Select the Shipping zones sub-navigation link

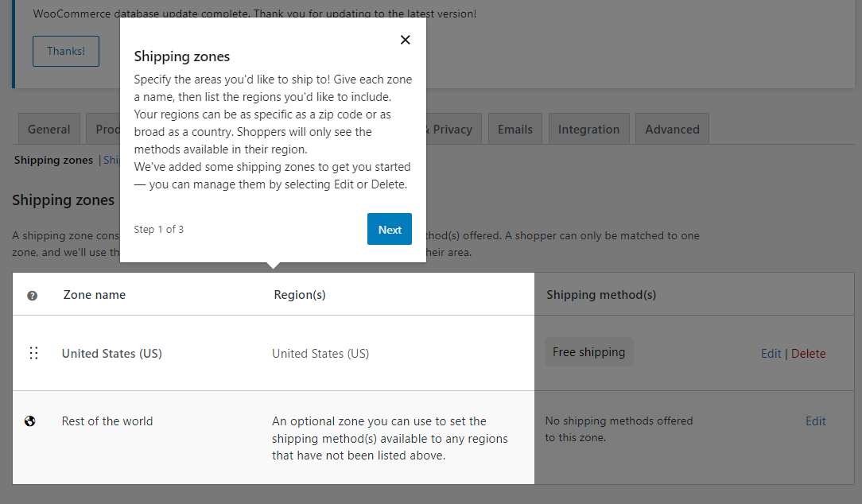(52, 160)
